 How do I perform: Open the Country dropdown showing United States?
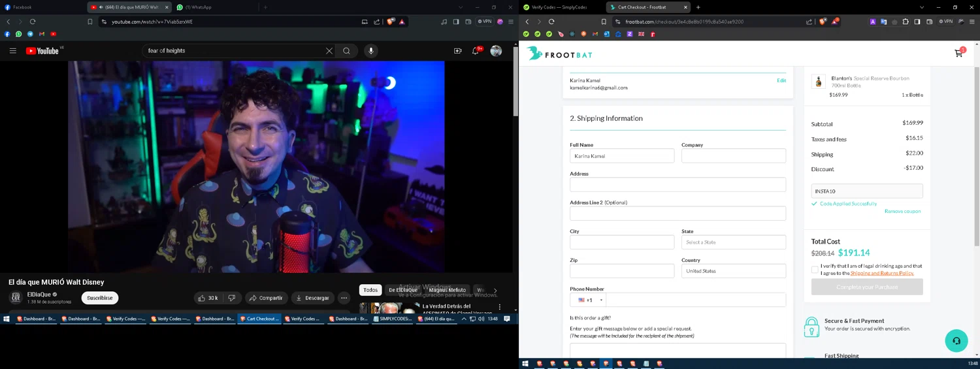(734, 271)
